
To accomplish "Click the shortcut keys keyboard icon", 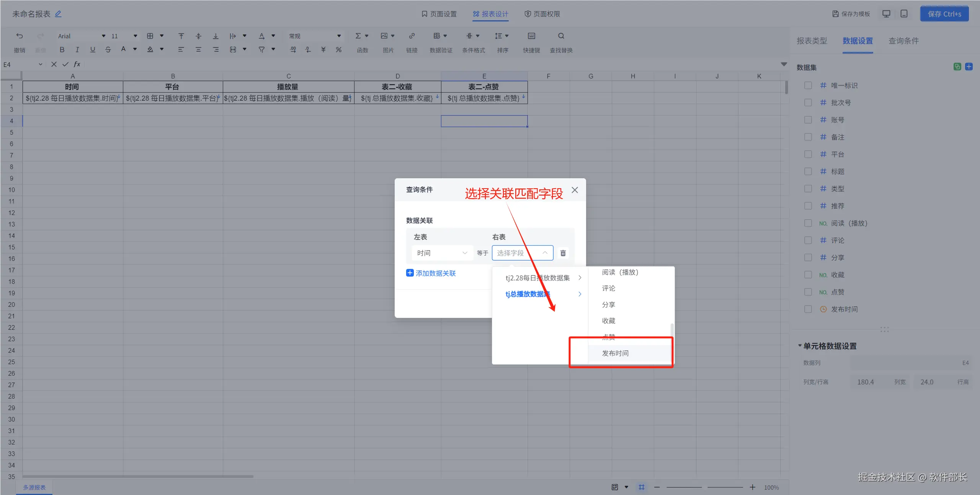I will click(531, 36).
